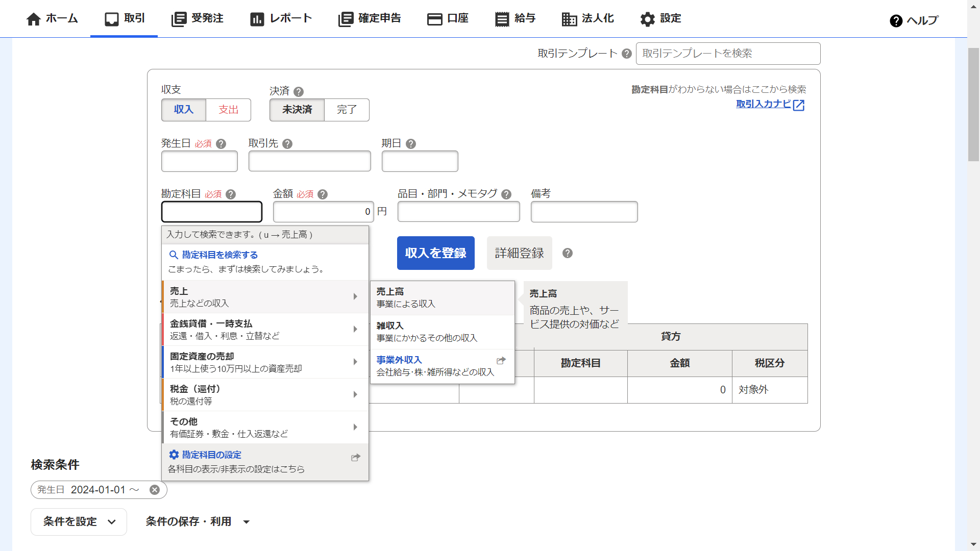Click the 取引テンプレートを検索 search field
This screenshot has width=980, height=551.
coord(728,54)
